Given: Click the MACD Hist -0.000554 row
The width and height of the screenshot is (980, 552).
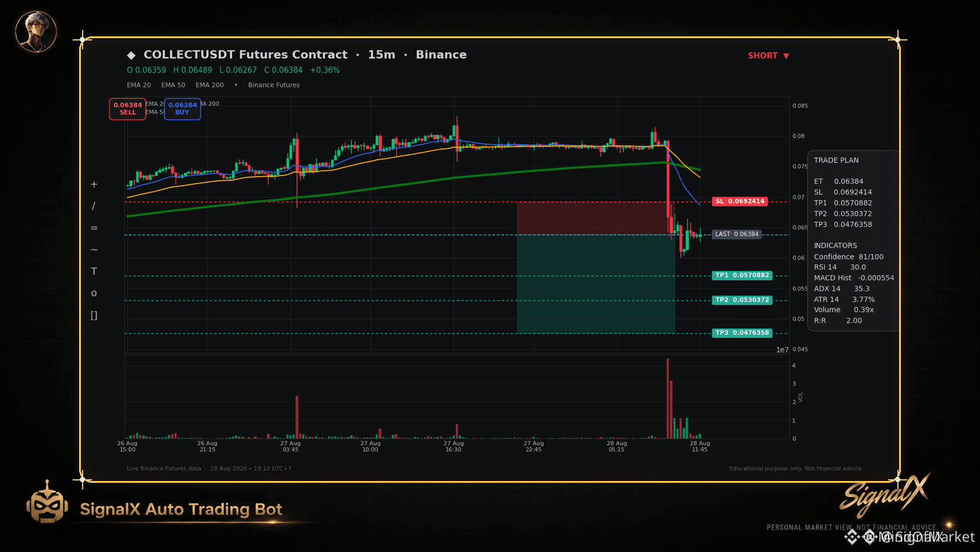Looking at the screenshot, I should click(854, 277).
